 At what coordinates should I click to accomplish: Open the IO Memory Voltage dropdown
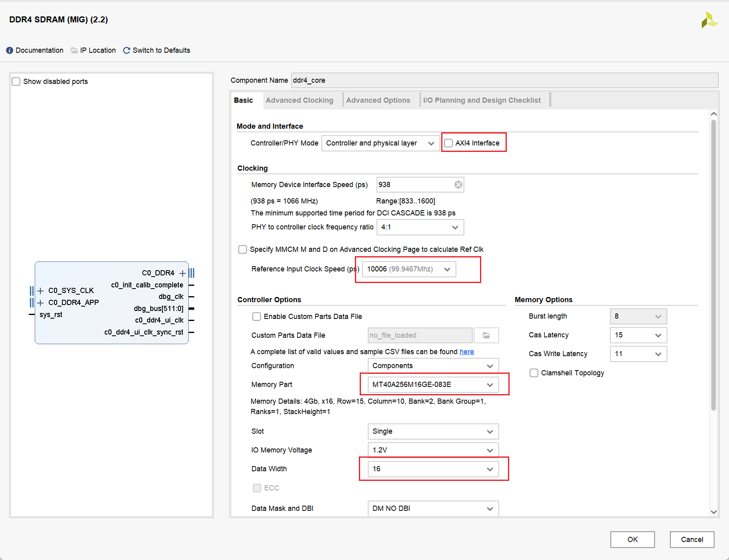coord(433,450)
